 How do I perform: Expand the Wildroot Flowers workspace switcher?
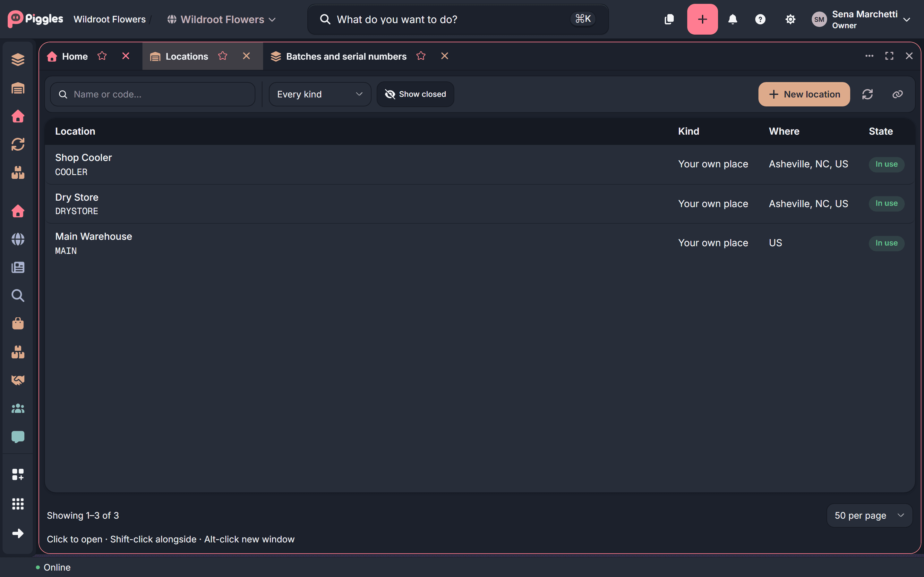pos(221,20)
